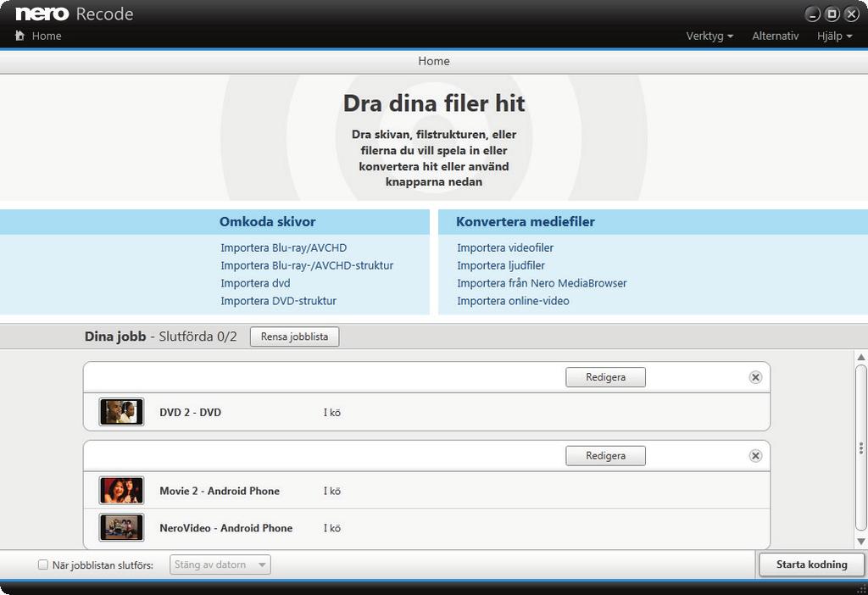Select Importera Blu-ray/AVCHD
The image size is (868, 595).
coord(283,248)
